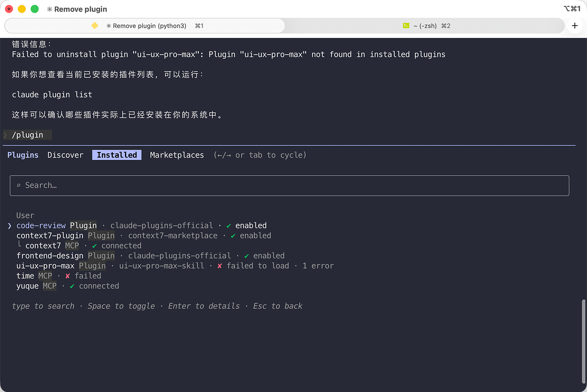Click green checkmark beside yuque connected
Image resolution: width=587 pixels, height=392 pixels.
tap(72, 287)
